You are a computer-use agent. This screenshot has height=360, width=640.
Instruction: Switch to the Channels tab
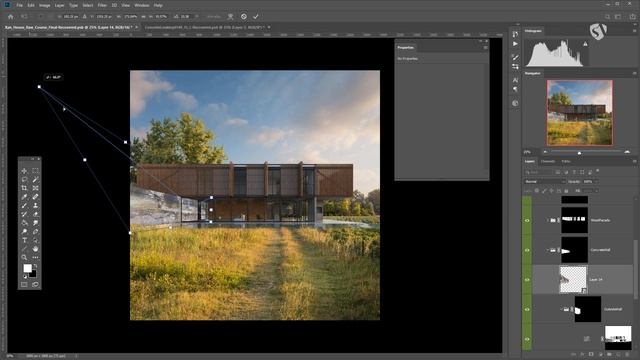(x=548, y=162)
